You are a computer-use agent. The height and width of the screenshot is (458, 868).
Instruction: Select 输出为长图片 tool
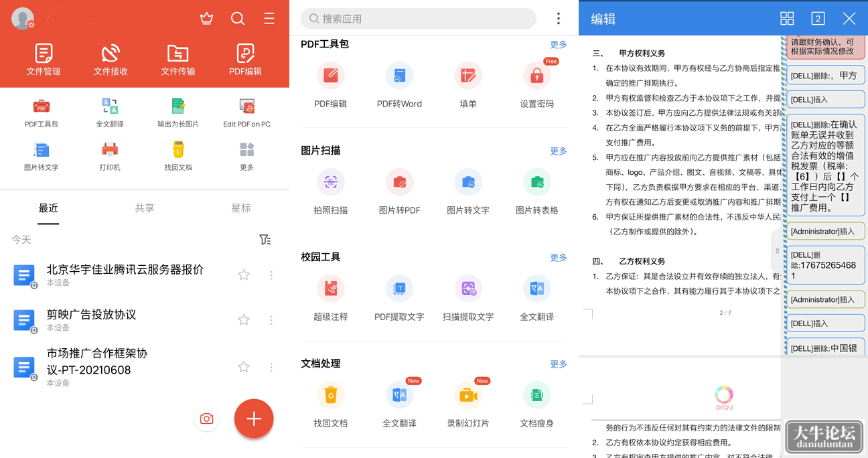tap(178, 112)
